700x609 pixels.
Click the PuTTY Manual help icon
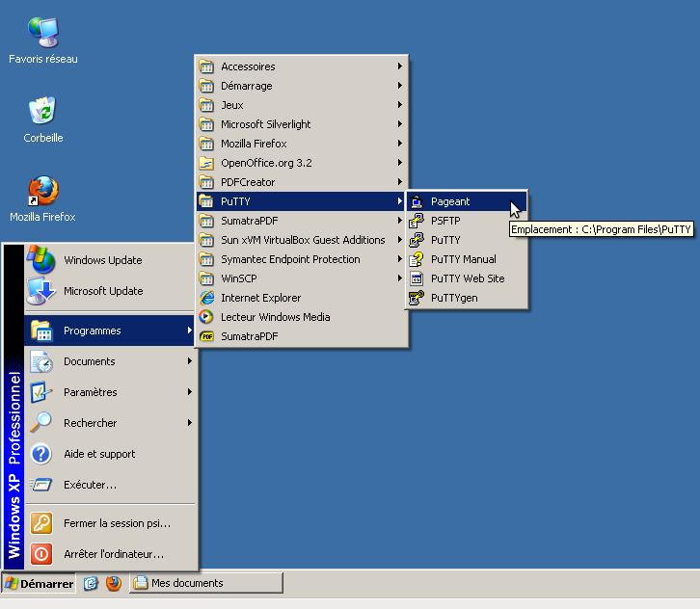(417, 259)
